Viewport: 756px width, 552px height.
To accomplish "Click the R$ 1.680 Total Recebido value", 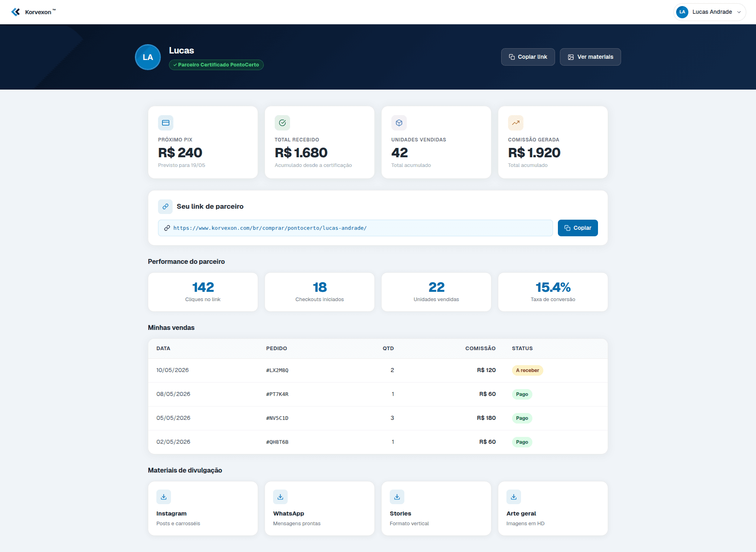I will coord(301,153).
